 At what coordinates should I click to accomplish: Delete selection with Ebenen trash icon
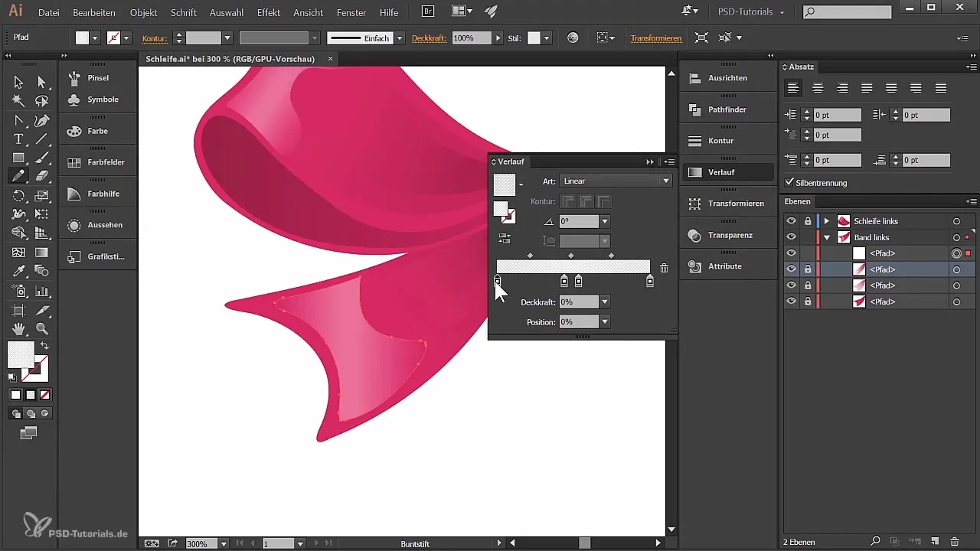(x=954, y=542)
